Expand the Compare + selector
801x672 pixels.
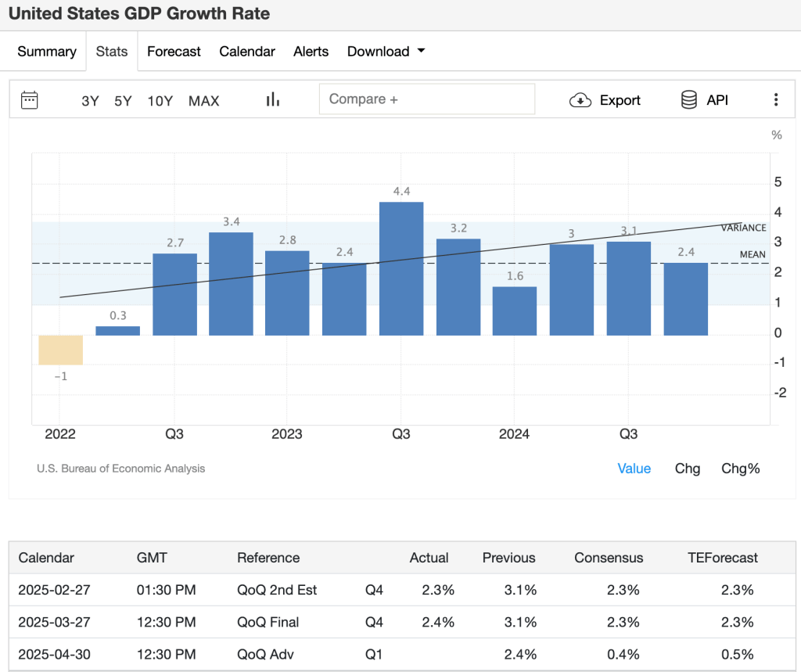[427, 99]
